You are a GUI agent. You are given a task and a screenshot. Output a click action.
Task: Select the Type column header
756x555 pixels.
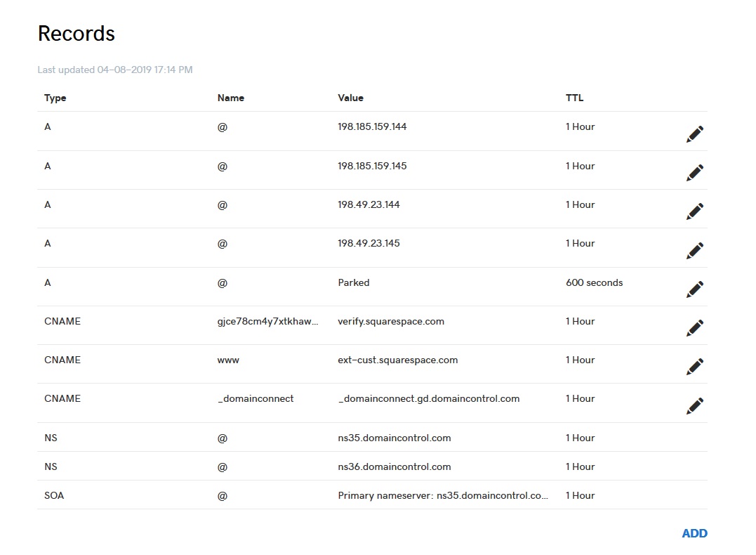click(x=55, y=98)
